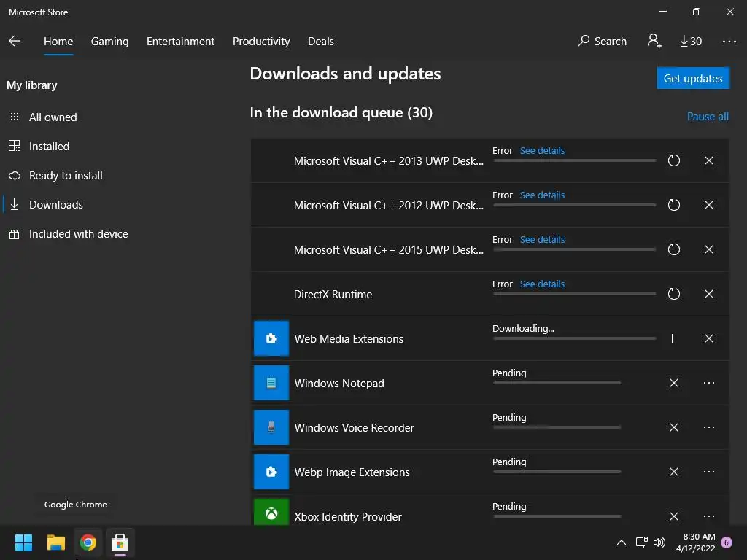
Task: See details for Visual C++ 2015 error
Action: click(542, 239)
